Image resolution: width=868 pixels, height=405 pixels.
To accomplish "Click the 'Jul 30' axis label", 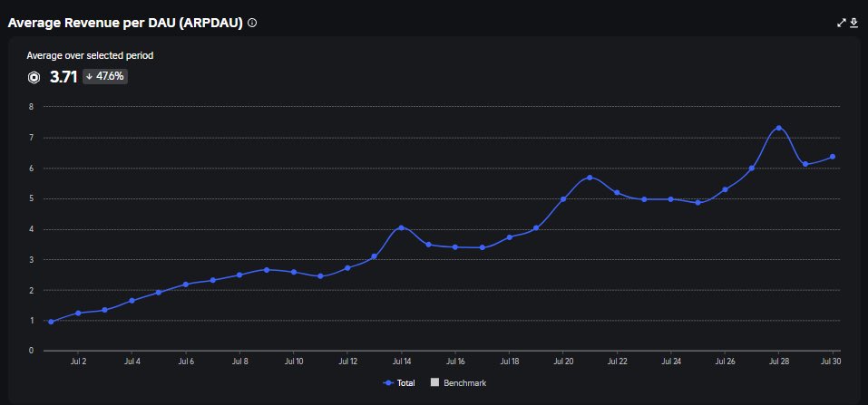I will [833, 362].
